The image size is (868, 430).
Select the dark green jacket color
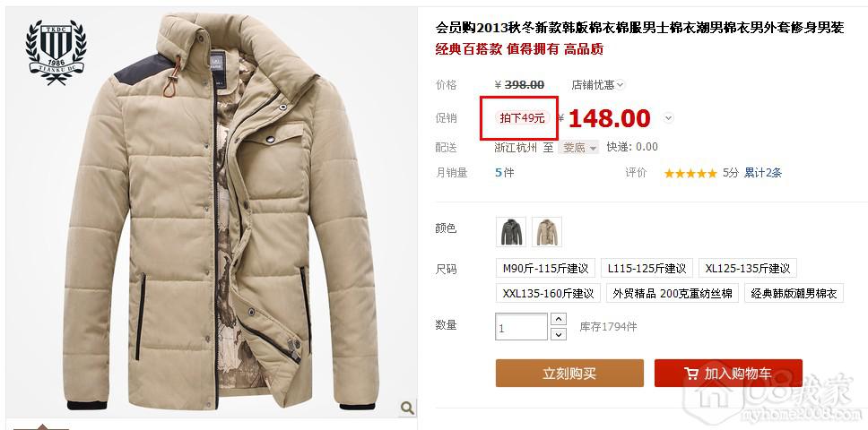click(x=511, y=232)
